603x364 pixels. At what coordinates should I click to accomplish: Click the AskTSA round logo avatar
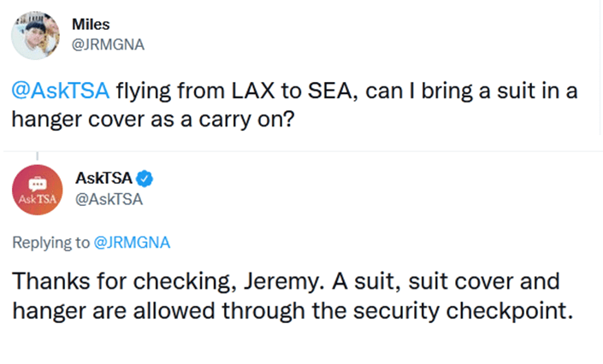point(35,189)
